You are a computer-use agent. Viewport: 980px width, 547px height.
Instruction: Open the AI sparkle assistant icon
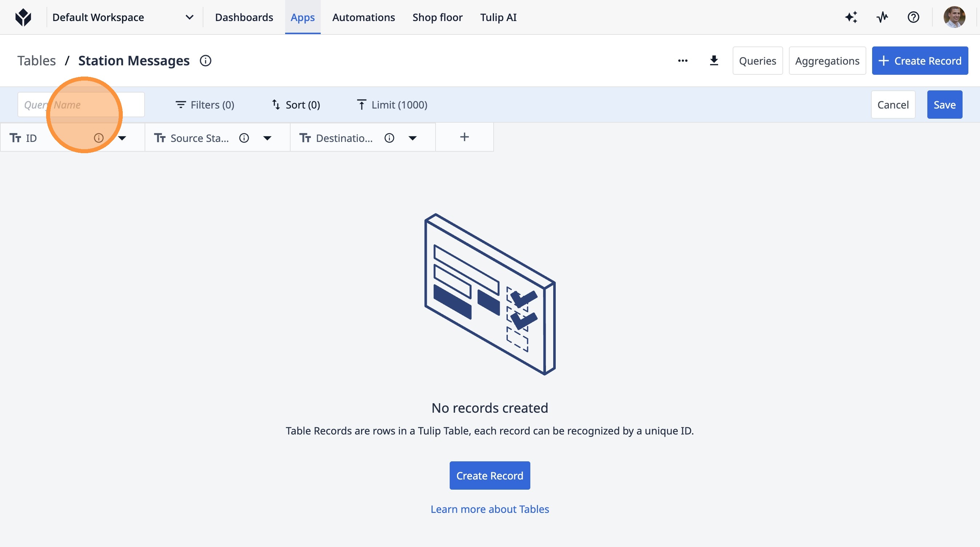coord(851,17)
